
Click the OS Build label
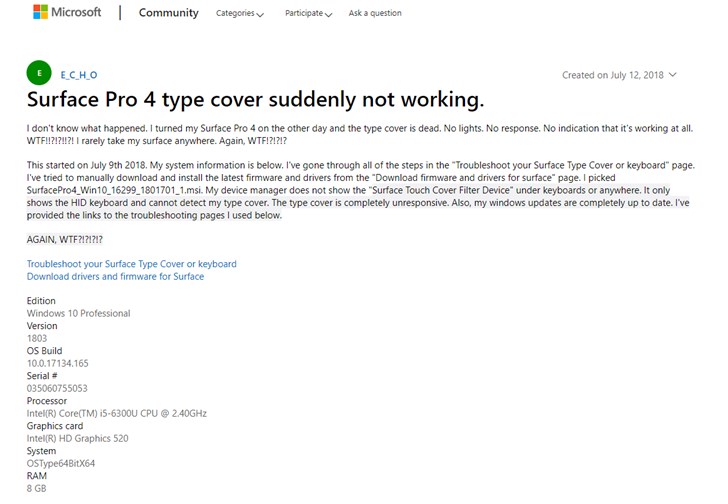(44, 351)
